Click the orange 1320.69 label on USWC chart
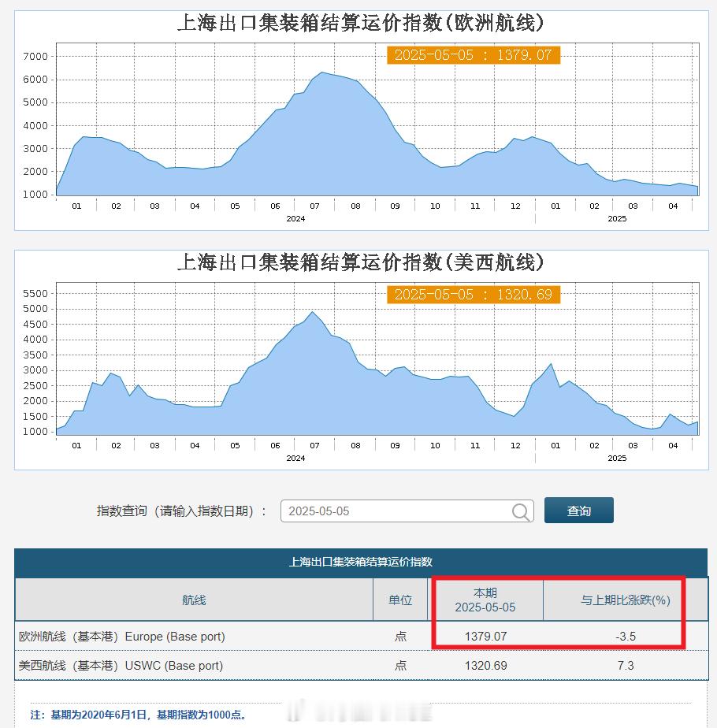717x728 pixels. pos(474,295)
